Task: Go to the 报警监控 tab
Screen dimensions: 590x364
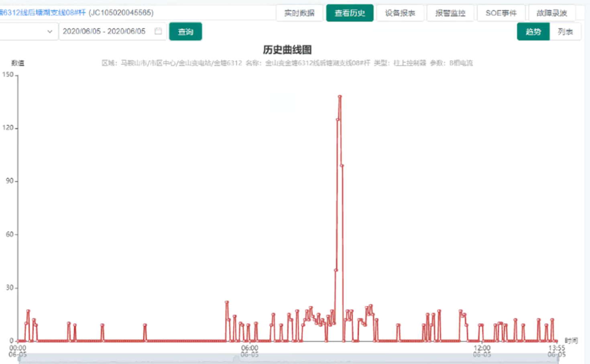Action: [450, 13]
